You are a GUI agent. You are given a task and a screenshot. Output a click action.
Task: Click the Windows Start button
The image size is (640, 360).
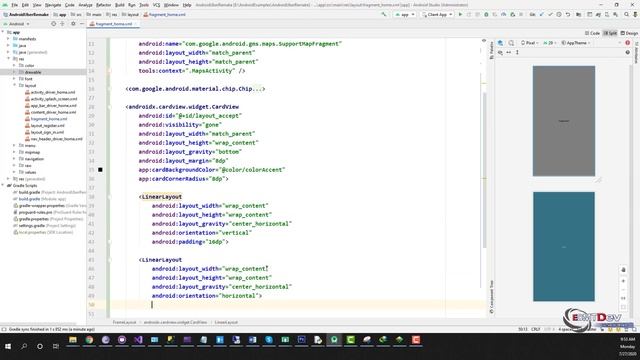coord(8,346)
